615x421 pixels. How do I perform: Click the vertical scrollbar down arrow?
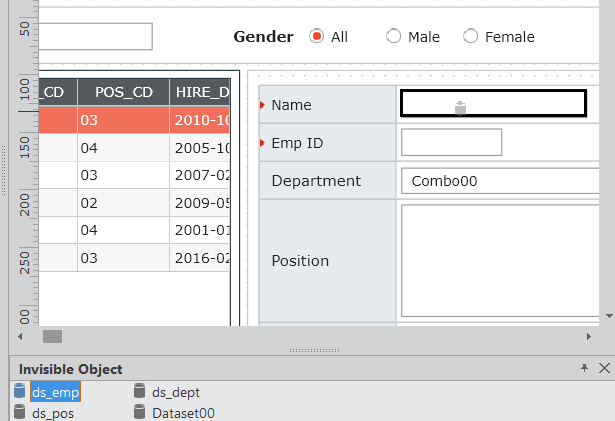pyautogui.click(x=609, y=315)
